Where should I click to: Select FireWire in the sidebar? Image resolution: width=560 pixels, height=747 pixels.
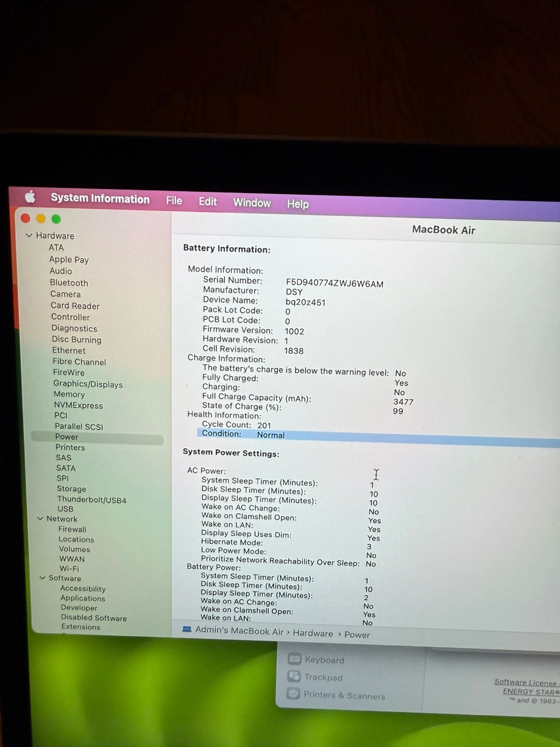(68, 372)
